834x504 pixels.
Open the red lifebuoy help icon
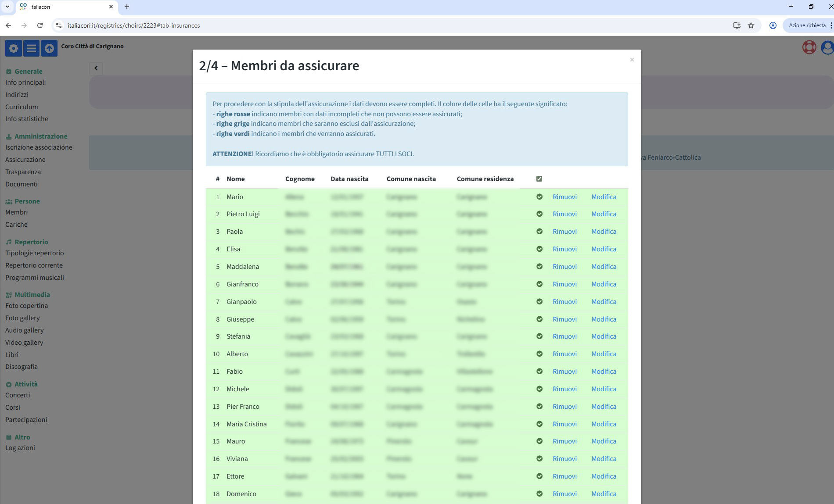point(809,47)
